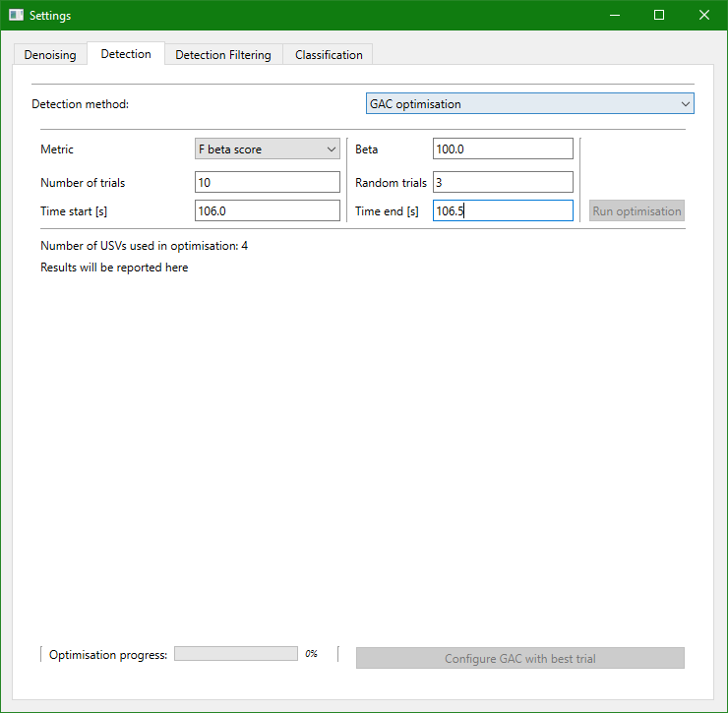728x713 pixels.
Task: Select the Detection tab
Action: click(x=126, y=54)
